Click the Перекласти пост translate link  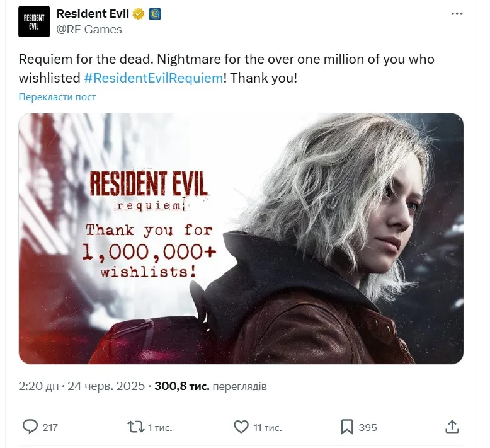(x=57, y=97)
